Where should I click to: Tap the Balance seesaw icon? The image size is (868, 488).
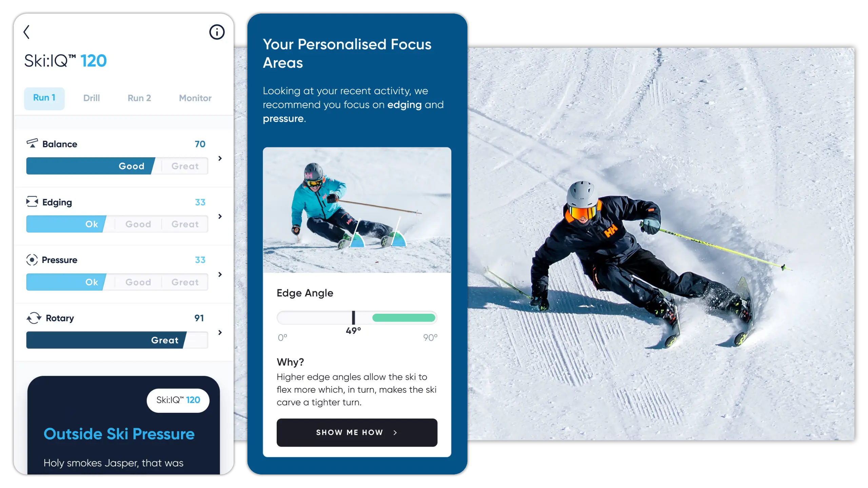(32, 143)
